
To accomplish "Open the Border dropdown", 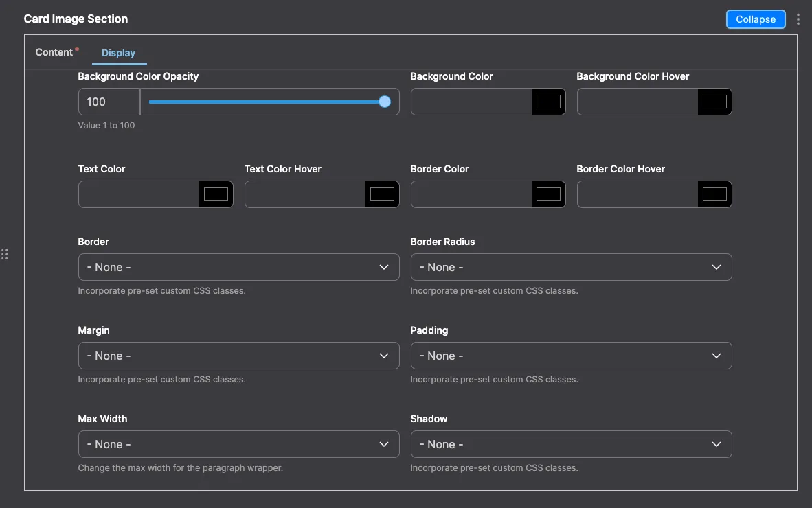I will (x=239, y=267).
